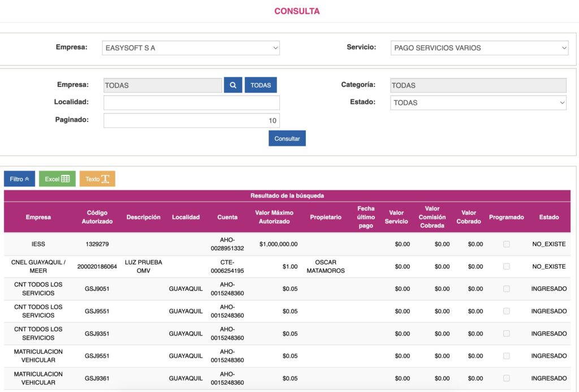Click the Paginado field showing 10

point(192,120)
